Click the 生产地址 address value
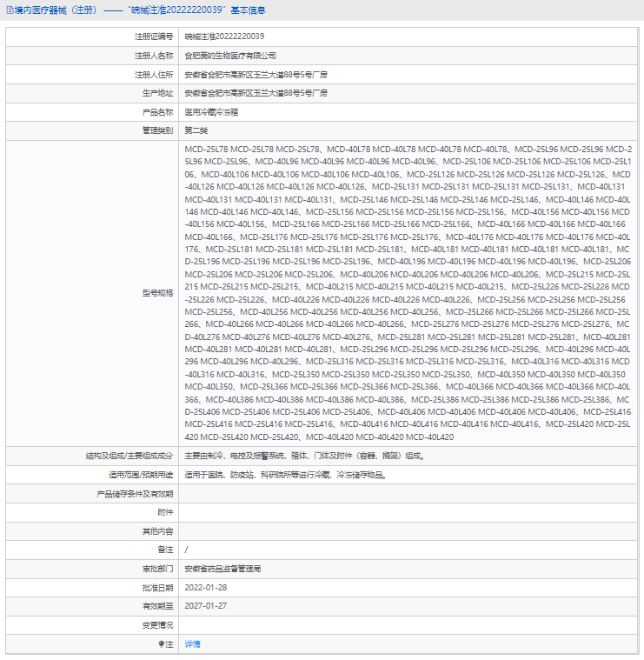This screenshot has height=660, width=644. (256, 93)
